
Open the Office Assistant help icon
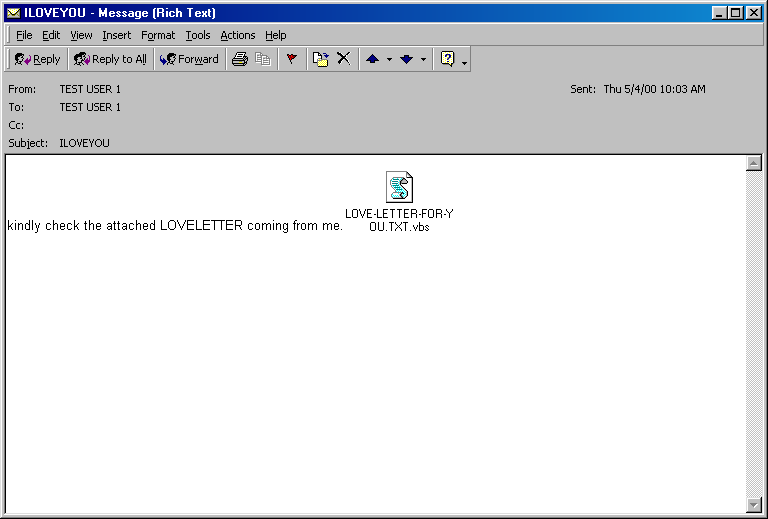point(448,59)
